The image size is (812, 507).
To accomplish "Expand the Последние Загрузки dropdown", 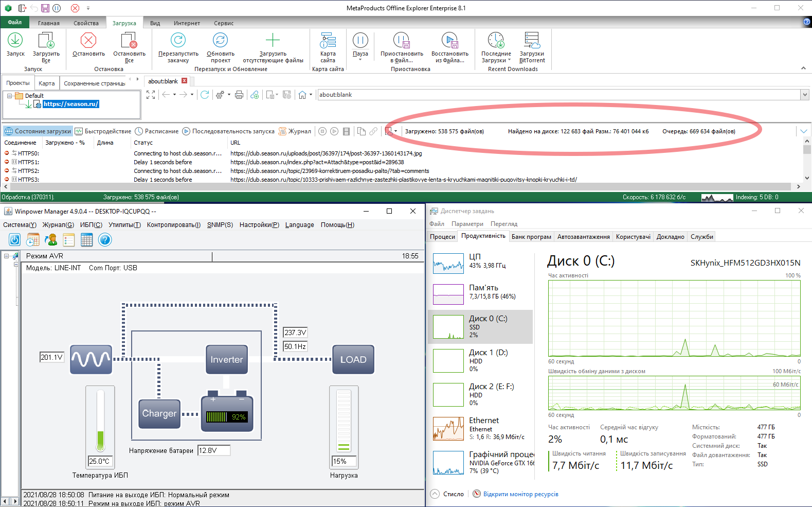I will tap(509, 60).
